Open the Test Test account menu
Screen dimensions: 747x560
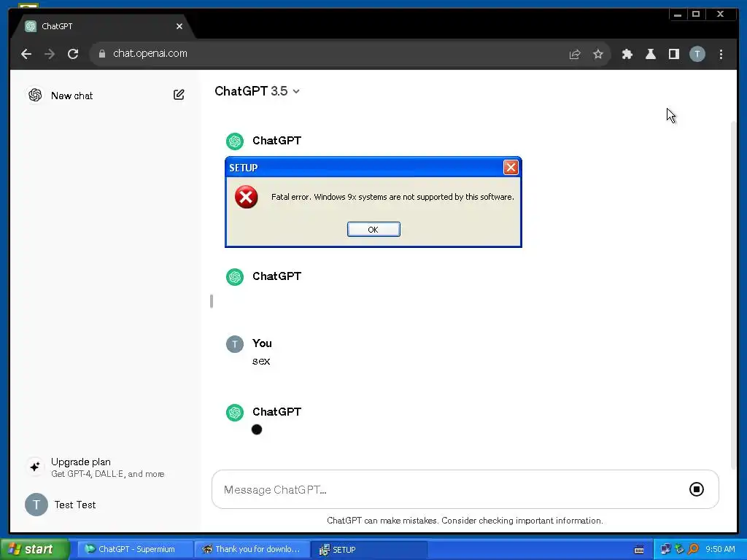pos(75,505)
